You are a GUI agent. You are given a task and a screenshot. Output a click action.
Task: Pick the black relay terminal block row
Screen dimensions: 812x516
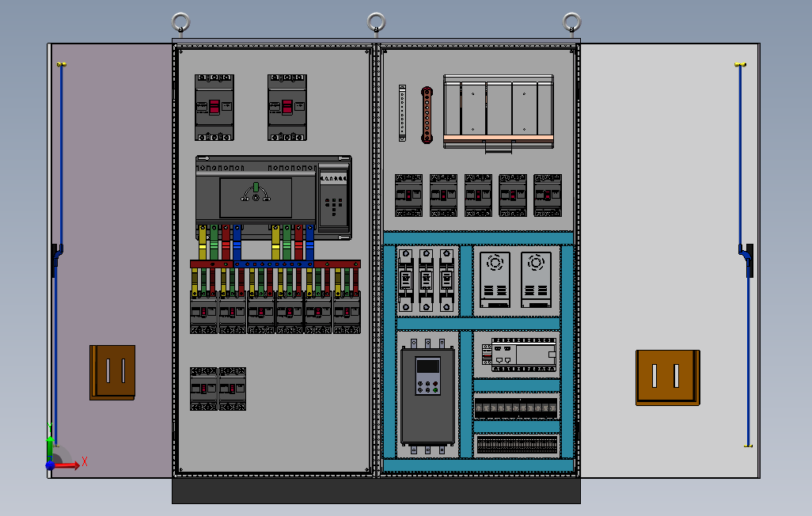516,408
